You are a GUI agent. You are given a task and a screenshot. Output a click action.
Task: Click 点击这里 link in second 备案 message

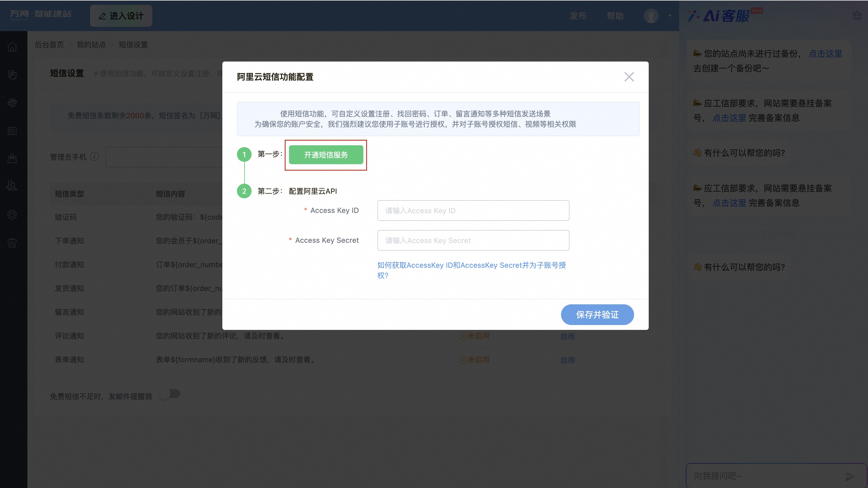click(x=729, y=203)
